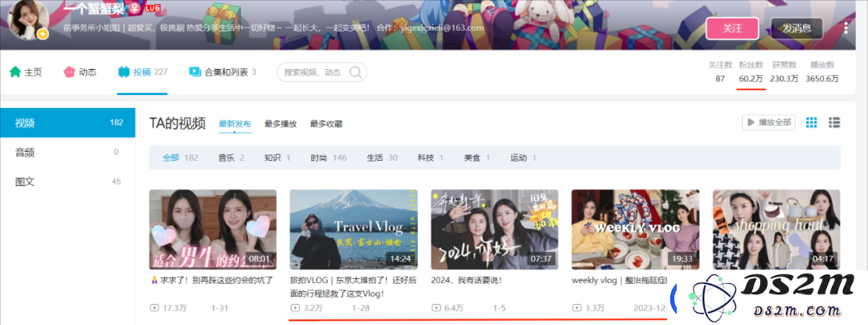The image size is (868, 325).
Task: Filter by 音乐 category
Action: click(x=231, y=158)
